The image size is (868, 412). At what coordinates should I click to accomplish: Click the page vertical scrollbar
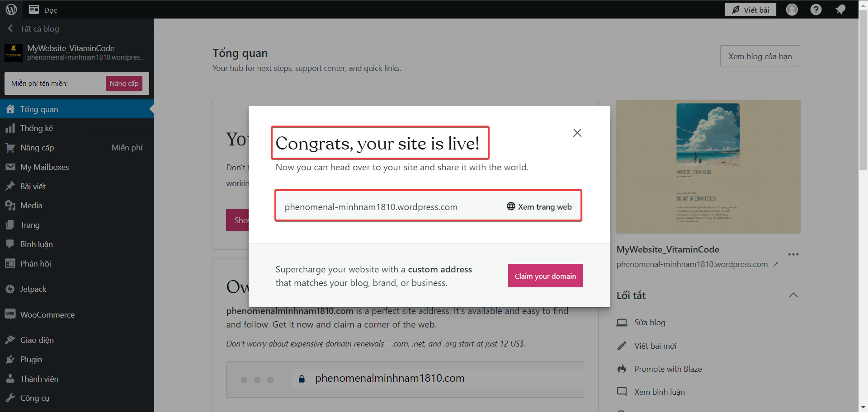point(863,90)
